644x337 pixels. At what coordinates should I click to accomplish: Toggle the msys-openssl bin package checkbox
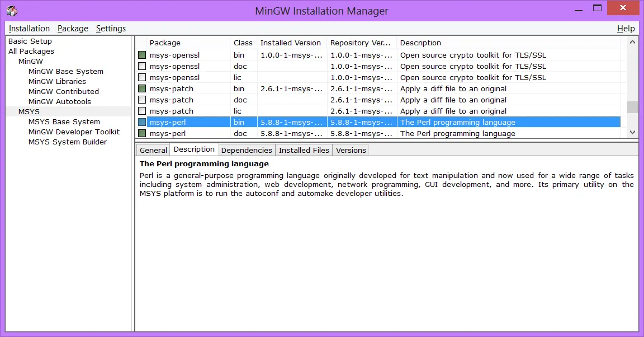[x=142, y=55]
